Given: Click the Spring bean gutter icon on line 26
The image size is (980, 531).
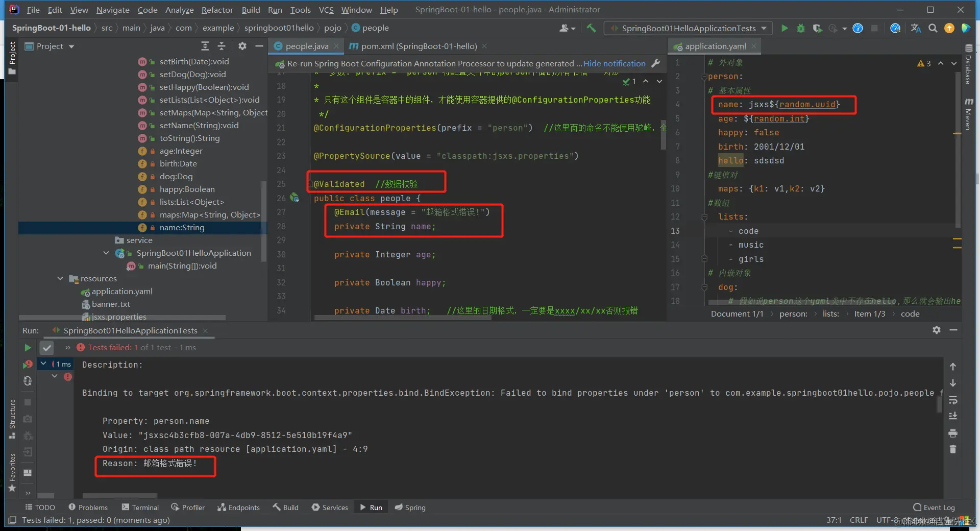Looking at the screenshot, I should [295, 198].
